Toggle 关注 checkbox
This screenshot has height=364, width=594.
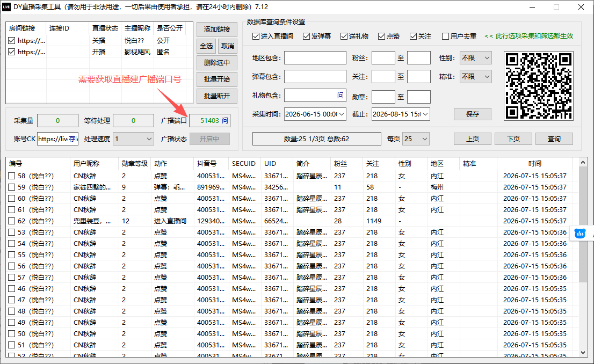[x=414, y=37]
